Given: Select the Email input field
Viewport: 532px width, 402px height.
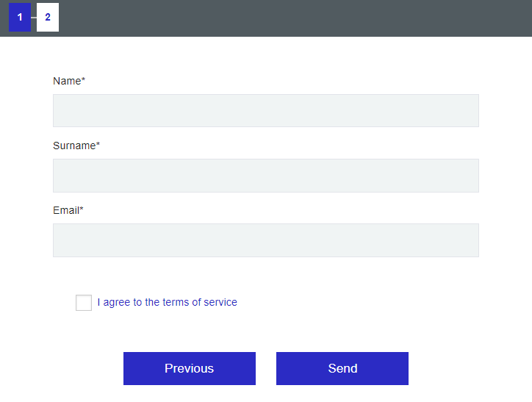Looking at the screenshot, I should click(265, 240).
